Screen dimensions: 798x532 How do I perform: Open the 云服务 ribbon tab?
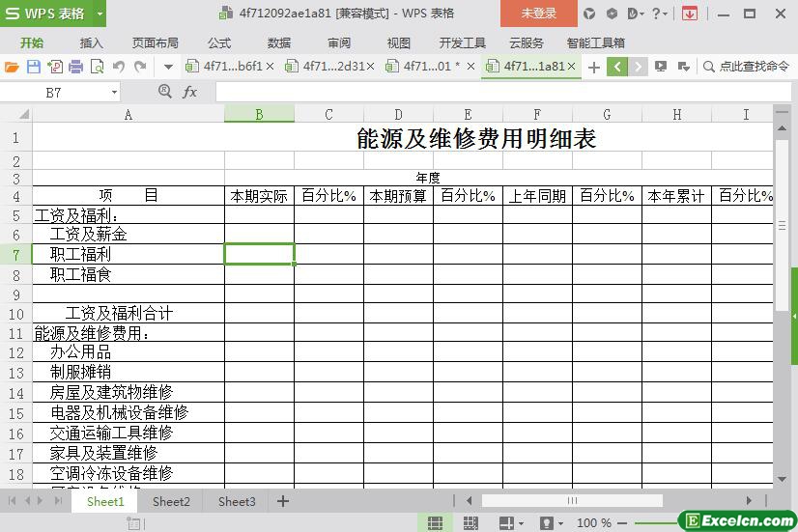(x=527, y=42)
